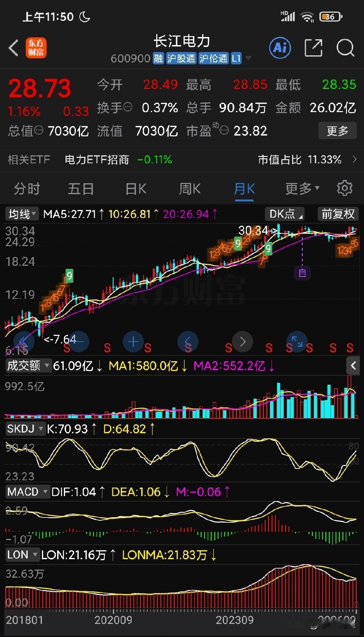Open 电力ETF招商 link

click(97, 159)
